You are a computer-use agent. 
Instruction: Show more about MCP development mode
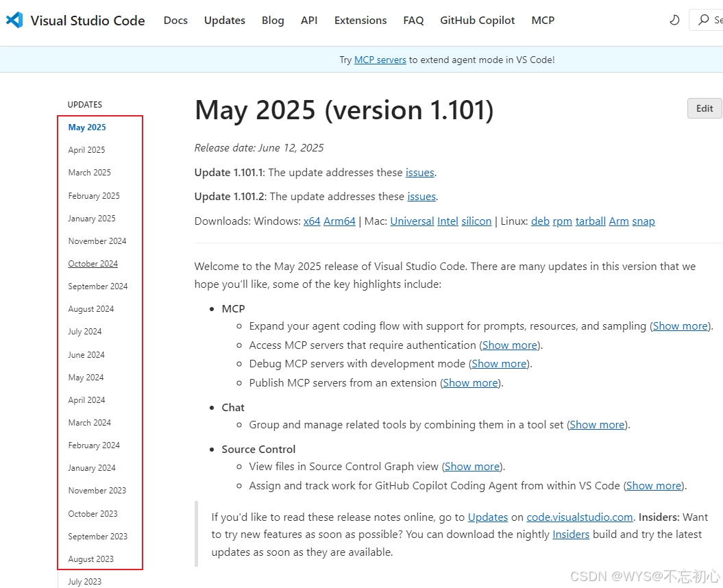499,364
